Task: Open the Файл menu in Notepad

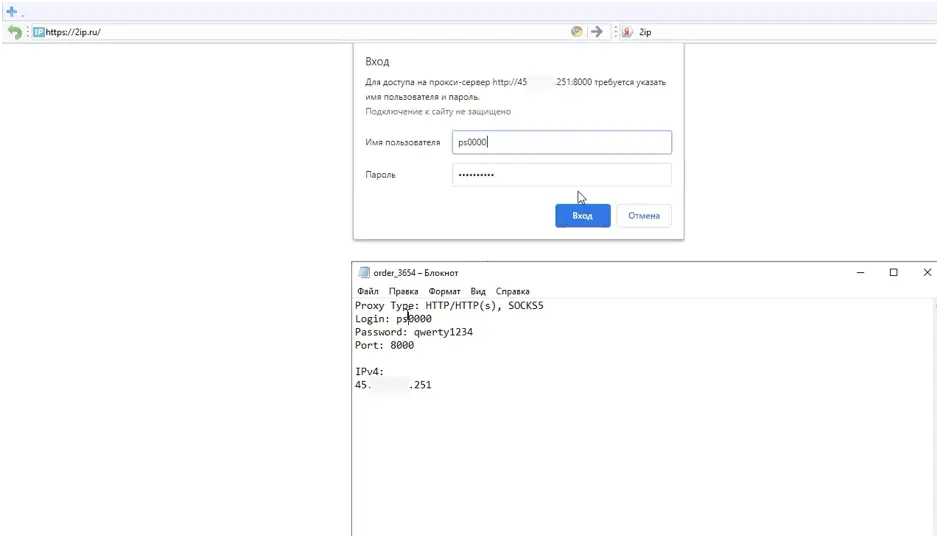Action: [x=367, y=291]
